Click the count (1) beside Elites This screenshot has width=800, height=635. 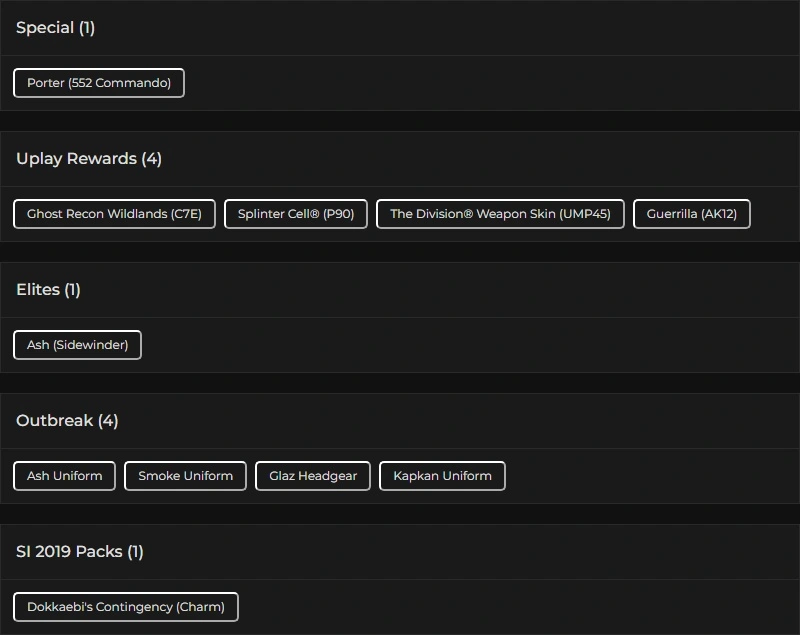click(72, 290)
